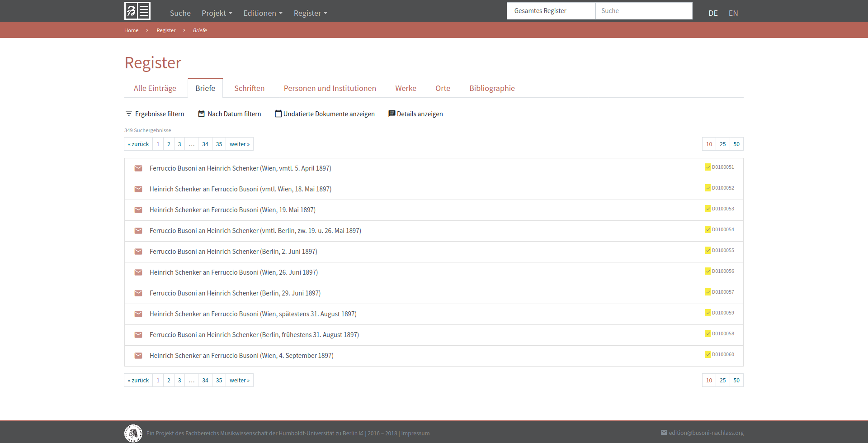Click the Details anzeigen comment icon
868x443 pixels.
(x=392, y=114)
